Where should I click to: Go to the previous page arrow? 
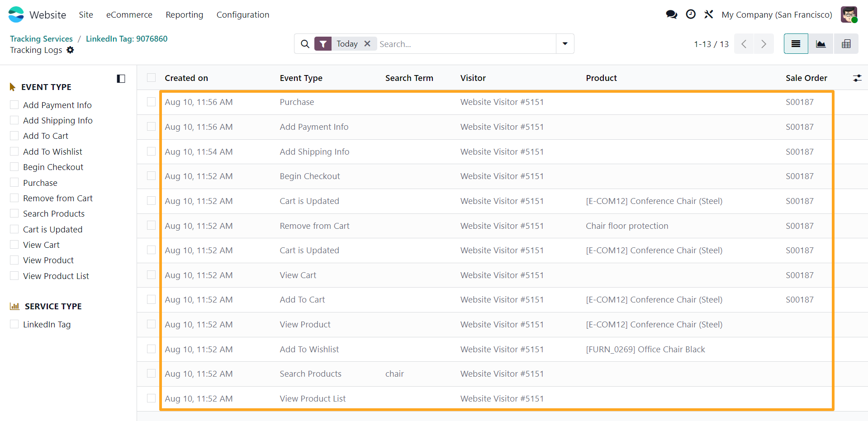[744, 44]
